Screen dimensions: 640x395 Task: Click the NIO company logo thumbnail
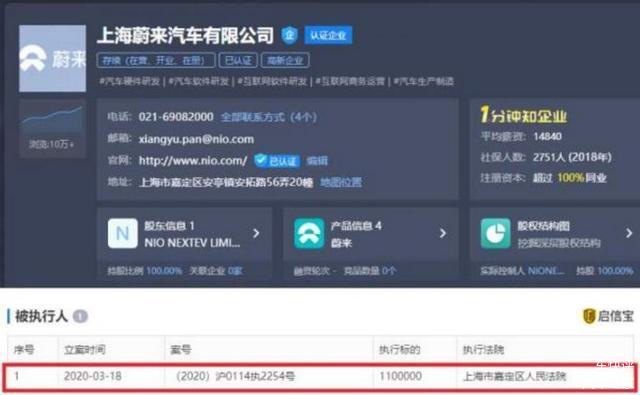point(52,59)
